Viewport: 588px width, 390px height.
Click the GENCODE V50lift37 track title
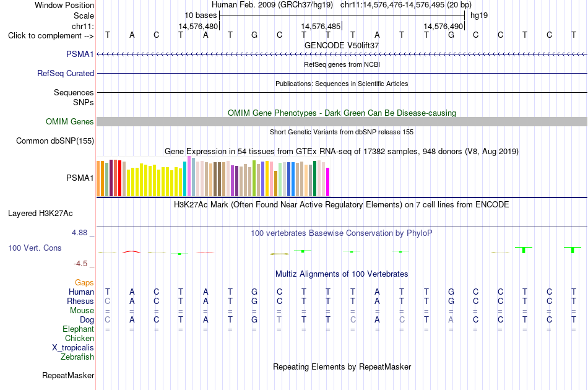[x=342, y=45]
